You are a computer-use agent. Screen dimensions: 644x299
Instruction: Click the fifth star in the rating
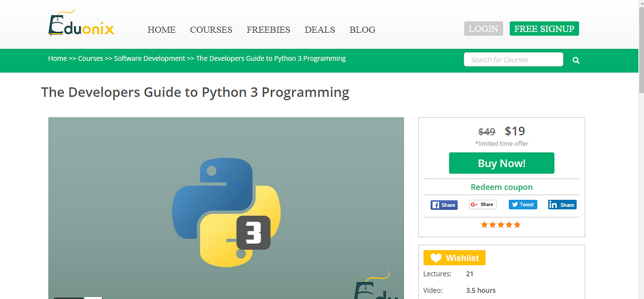tap(518, 225)
